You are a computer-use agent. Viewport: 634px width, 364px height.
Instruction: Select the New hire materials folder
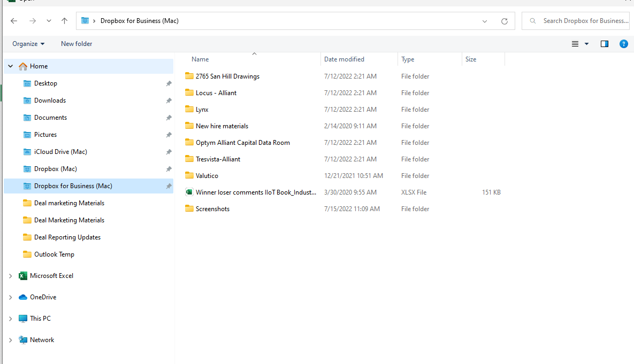tap(222, 126)
